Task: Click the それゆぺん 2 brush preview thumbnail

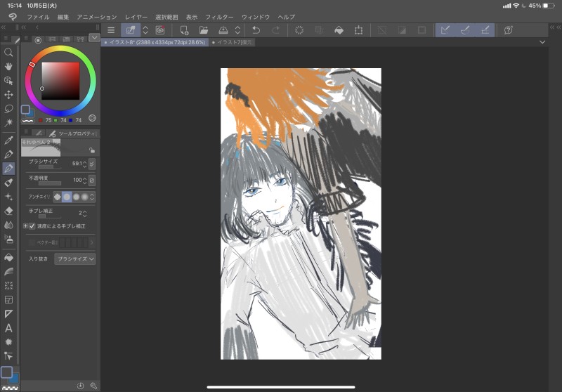Action: 41,148
